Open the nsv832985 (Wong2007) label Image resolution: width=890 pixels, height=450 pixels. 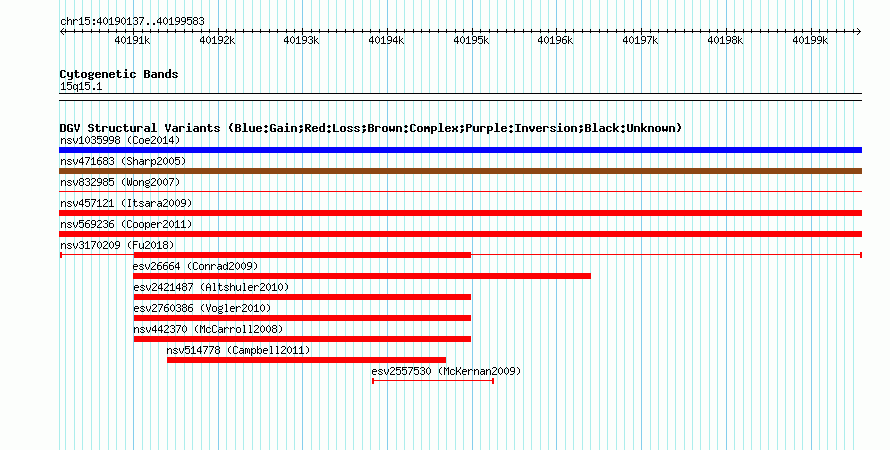[120, 182]
